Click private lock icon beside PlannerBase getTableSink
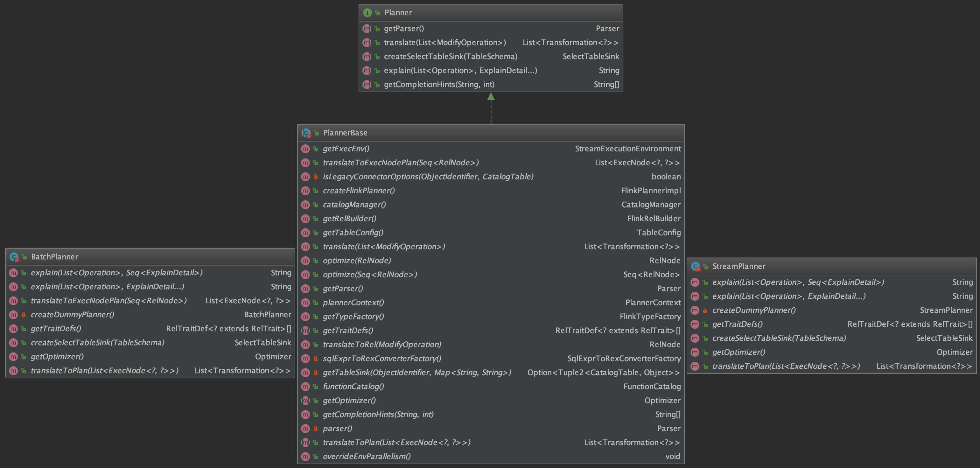980x468 pixels. coord(315,373)
